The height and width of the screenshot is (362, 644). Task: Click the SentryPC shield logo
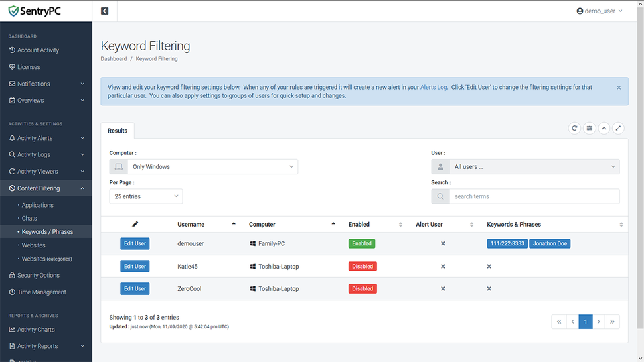click(x=13, y=11)
